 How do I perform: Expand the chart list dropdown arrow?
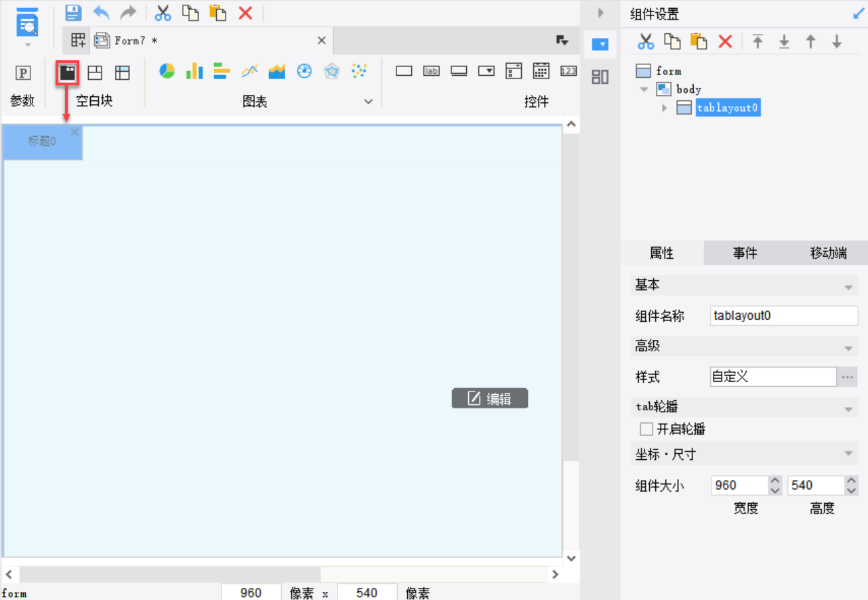pos(369,102)
